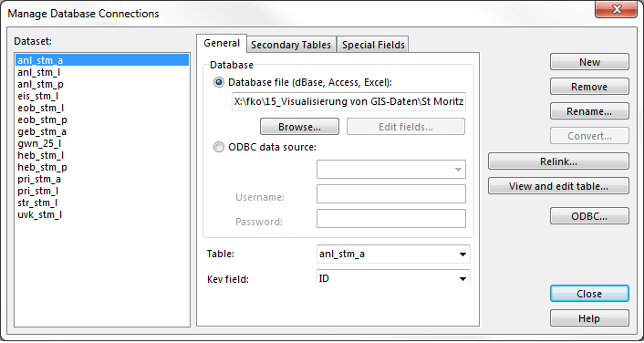Switch to the Secondary Tables tab

[291, 45]
